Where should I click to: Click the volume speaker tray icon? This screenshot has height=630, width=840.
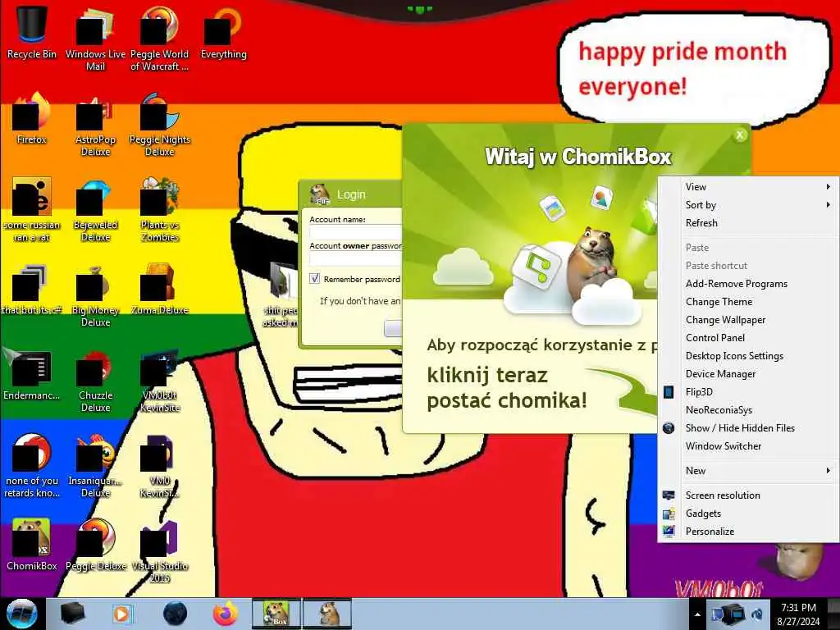coord(757,614)
